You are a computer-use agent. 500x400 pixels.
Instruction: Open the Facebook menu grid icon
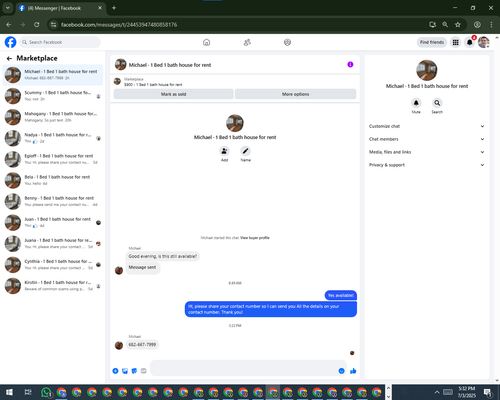[x=455, y=42]
